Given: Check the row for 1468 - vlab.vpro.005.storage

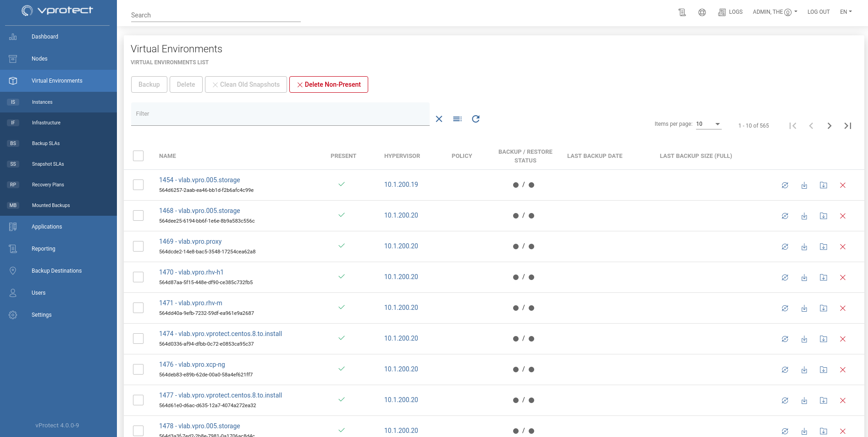Looking at the screenshot, I should [138, 215].
